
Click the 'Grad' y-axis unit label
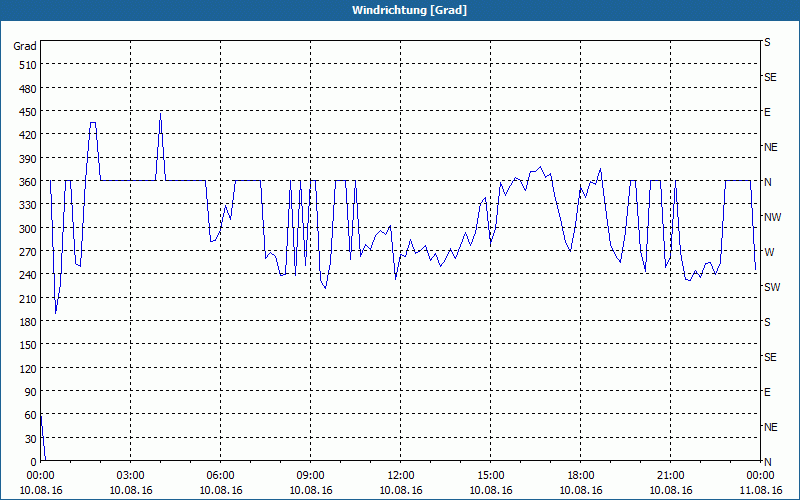[25, 46]
